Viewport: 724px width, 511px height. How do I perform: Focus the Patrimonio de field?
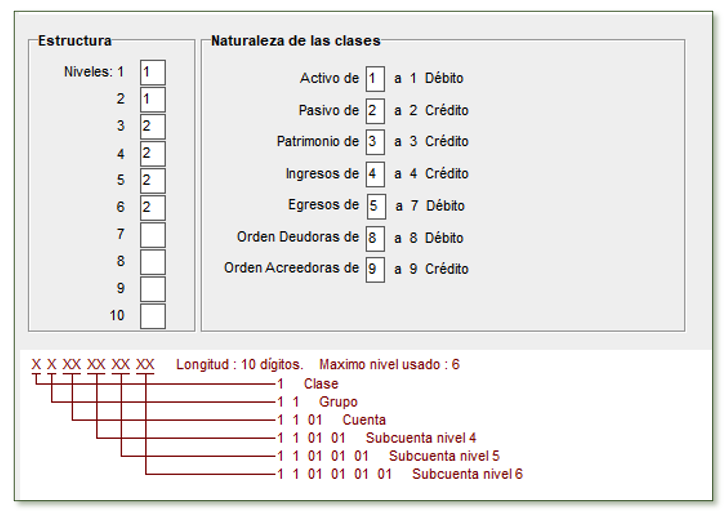coord(375,142)
